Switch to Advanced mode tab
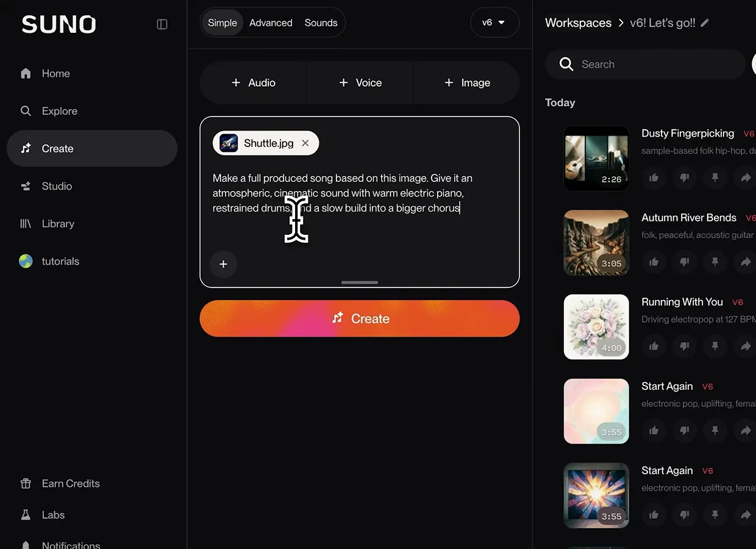 point(271,23)
